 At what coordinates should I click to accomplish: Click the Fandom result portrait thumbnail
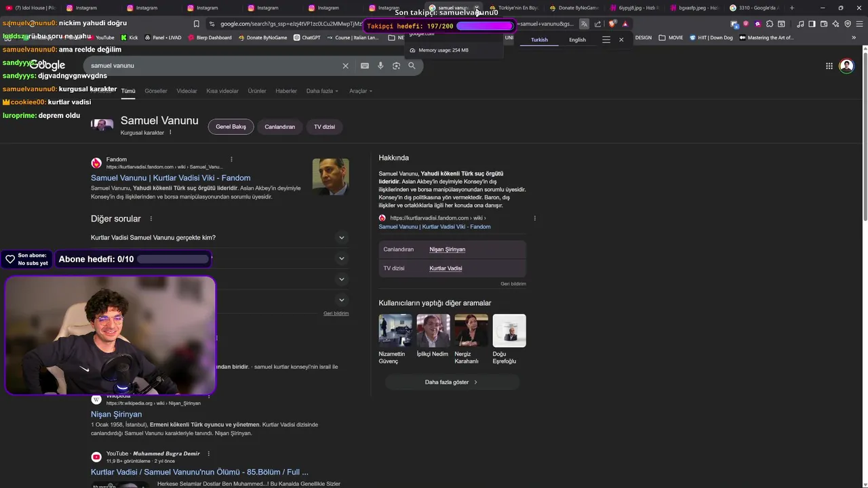pyautogui.click(x=330, y=177)
